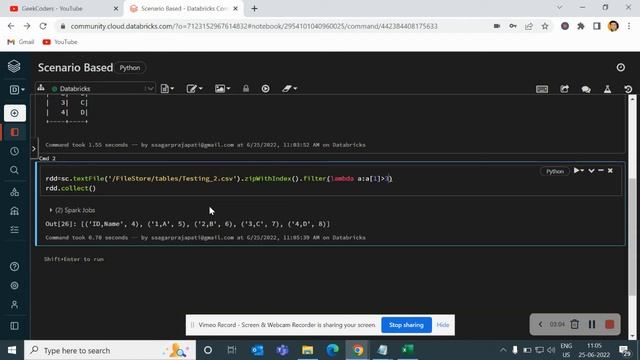Image resolution: width=640 pixels, height=360 pixels.
Task: Open the Clear eraser dropdown
Action: pos(289,89)
